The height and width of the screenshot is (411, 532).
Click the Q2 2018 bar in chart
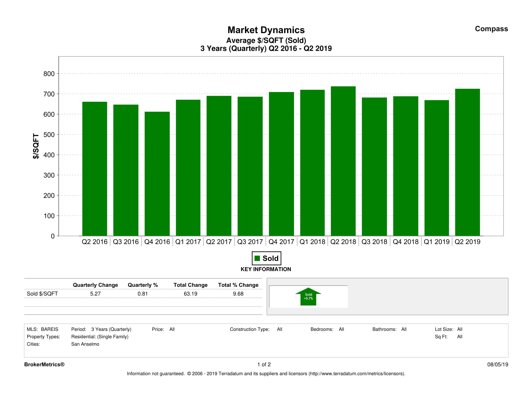[x=343, y=161]
